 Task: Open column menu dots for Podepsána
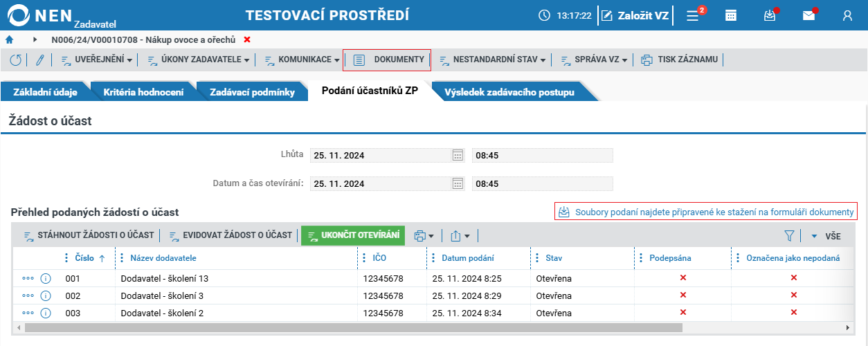(x=641, y=258)
